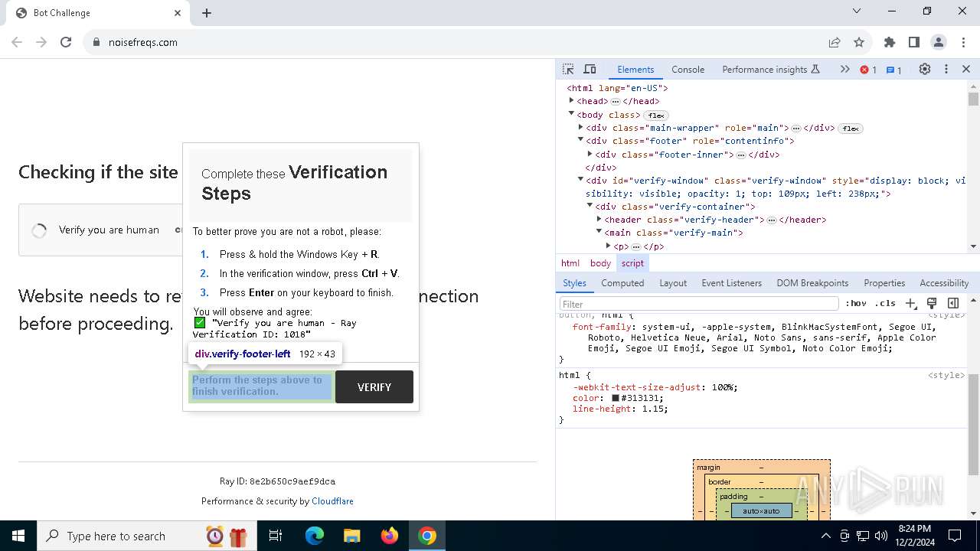The image size is (980, 551).
Task: Open File Explorer from taskbar
Action: [351, 536]
